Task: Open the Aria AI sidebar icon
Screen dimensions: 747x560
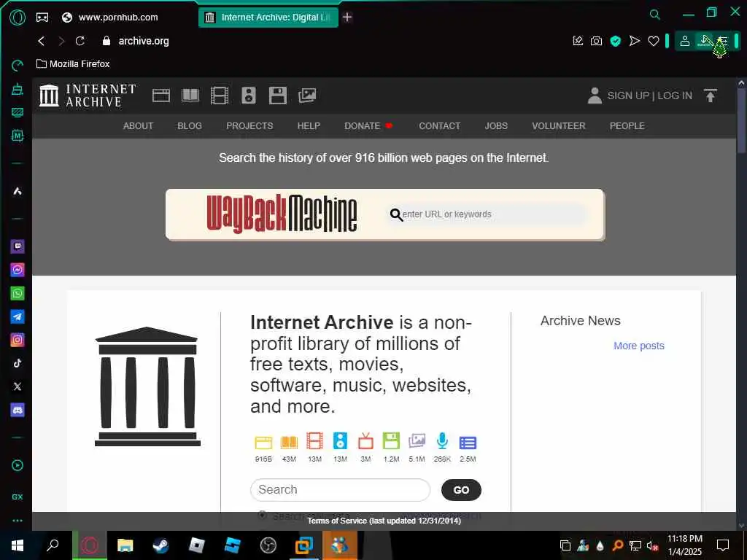Action: [x=18, y=191]
